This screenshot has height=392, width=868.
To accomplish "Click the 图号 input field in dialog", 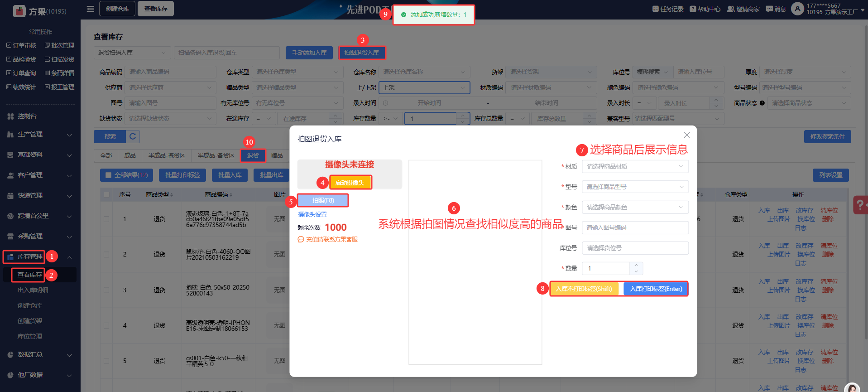I will tap(635, 227).
